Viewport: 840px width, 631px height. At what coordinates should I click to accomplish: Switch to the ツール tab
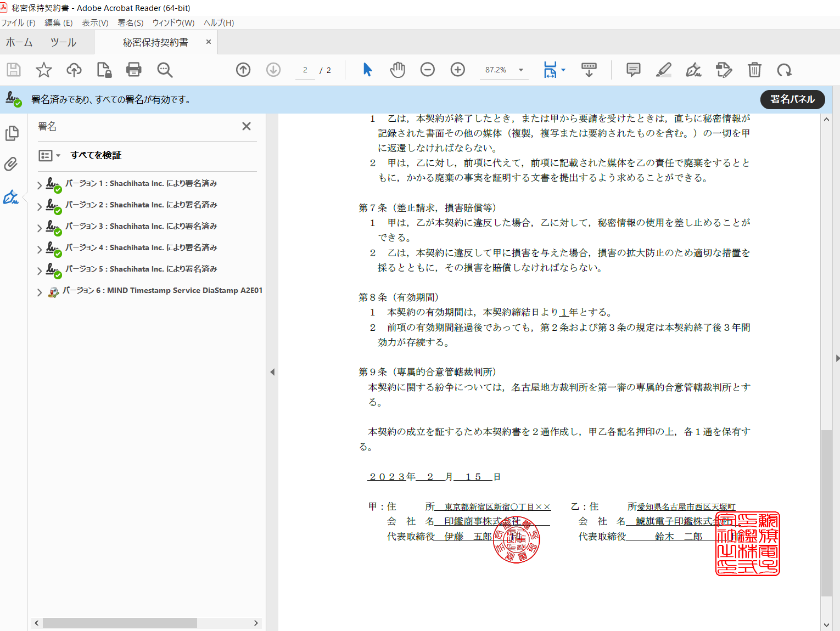coord(63,42)
